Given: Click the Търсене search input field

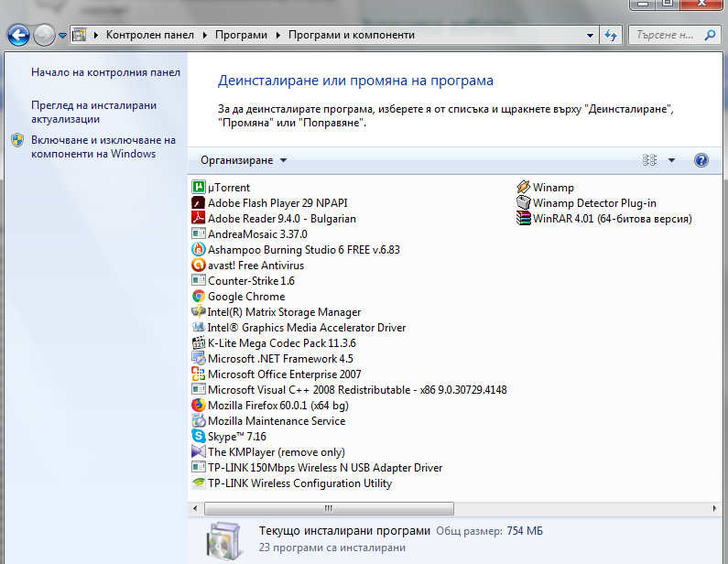Looking at the screenshot, I should (666, 36).
